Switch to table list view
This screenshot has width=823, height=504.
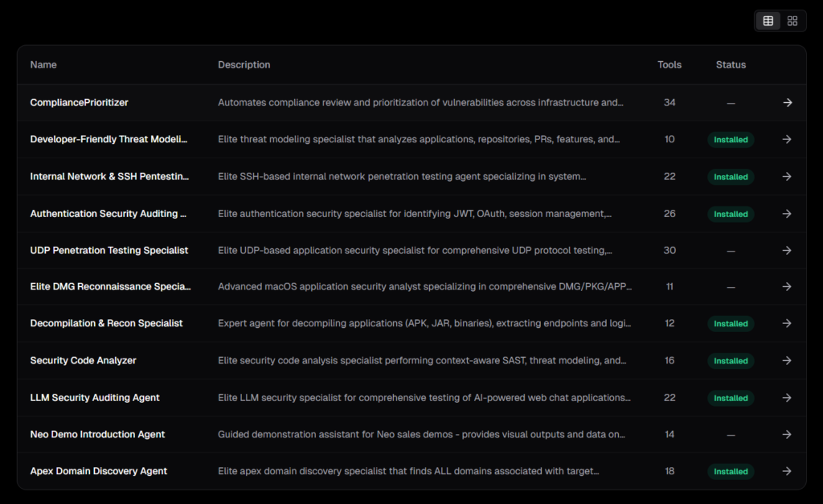pos(768,21)
